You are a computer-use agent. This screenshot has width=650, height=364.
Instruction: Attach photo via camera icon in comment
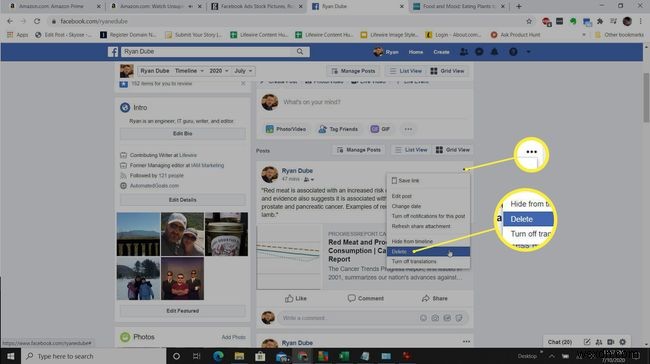pyautogui.click(x=435, y=318)
